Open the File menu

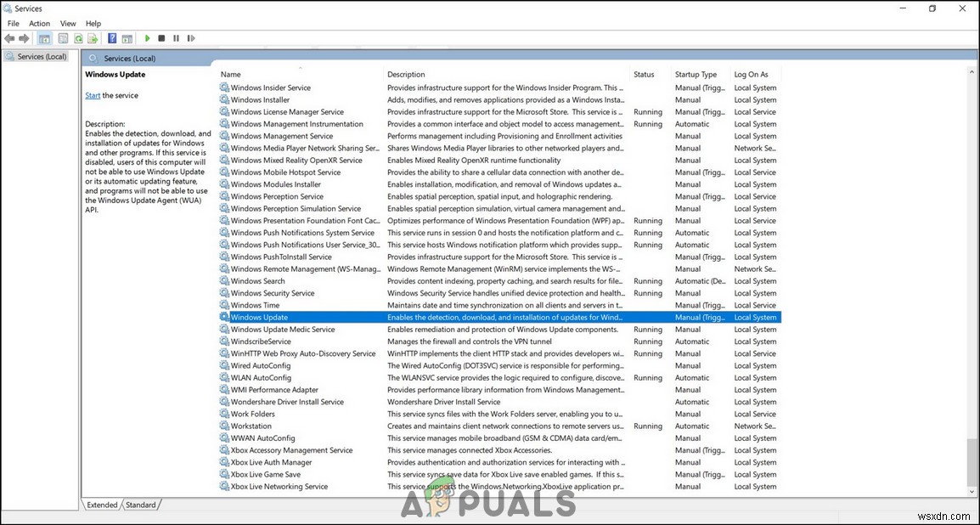click(x=13, y=23)
